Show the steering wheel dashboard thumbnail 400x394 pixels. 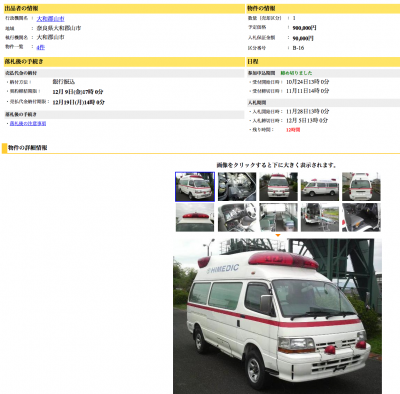coord(237,217)
